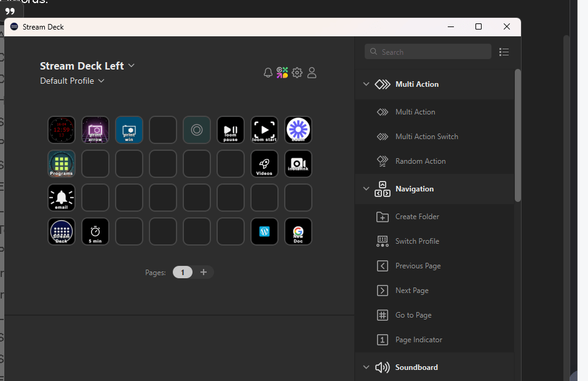Select the Videos rocket key
This screenshot has width=588, height=381.
264,164
